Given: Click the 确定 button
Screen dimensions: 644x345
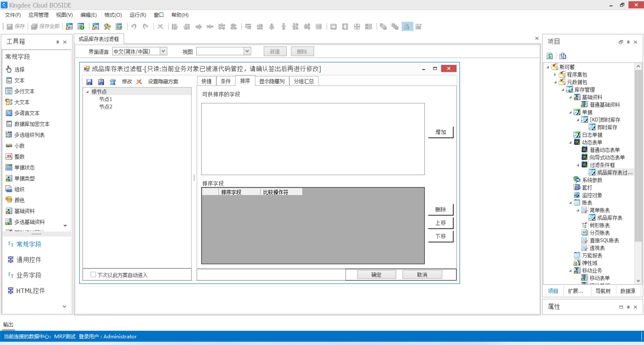Looking at the screenshot, I should pyautogui.click(x=376, y=275).
